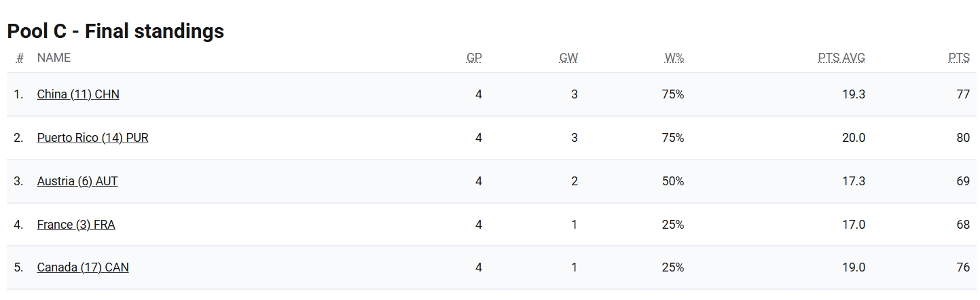Open the Puerto Rico (14) PUR link
Screen dimensions: 980x300
(x=92, y=138)
